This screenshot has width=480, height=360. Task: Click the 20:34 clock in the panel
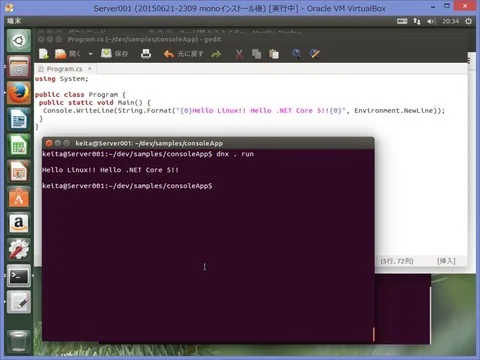coord(450,21)
